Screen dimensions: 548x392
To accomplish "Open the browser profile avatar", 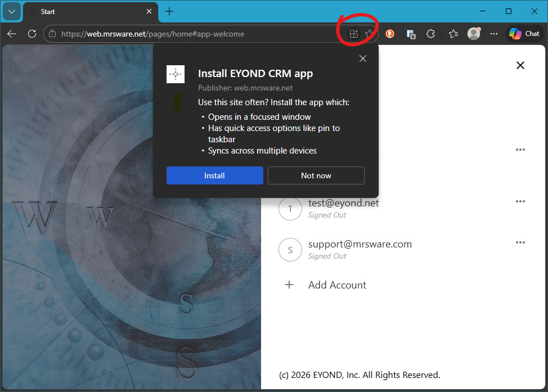I will coord(474,34).
